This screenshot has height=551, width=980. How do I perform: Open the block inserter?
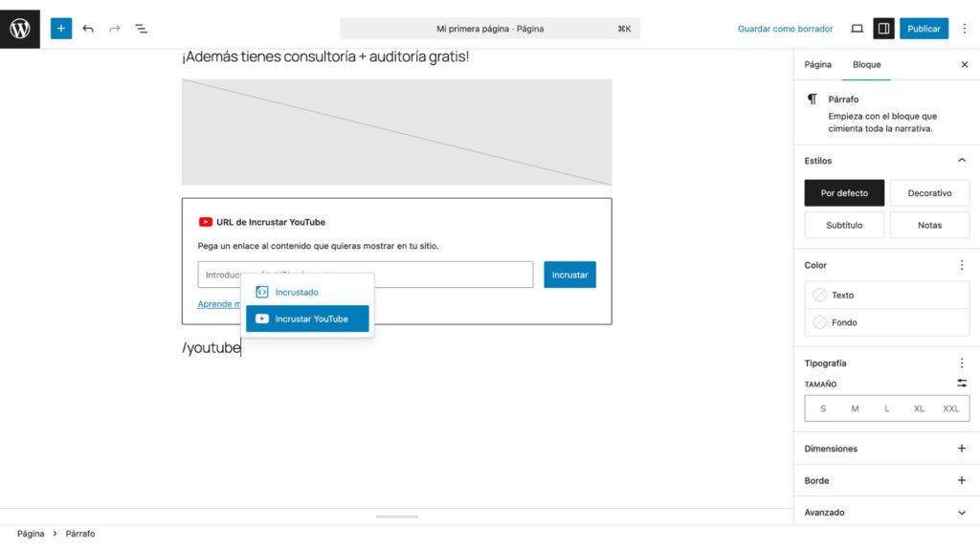pyautogui.click(x=60, y=28)
